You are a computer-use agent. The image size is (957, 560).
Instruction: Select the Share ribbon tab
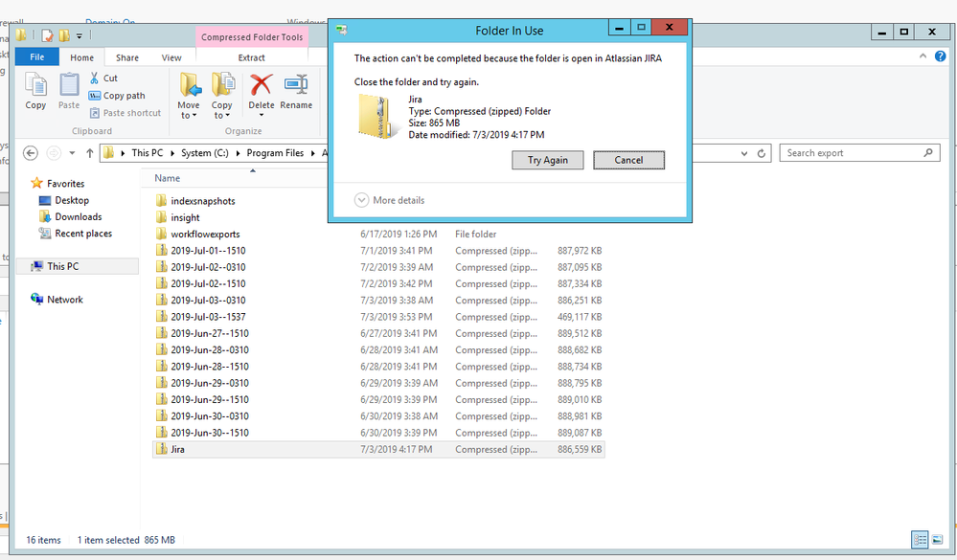coord(127,57)
